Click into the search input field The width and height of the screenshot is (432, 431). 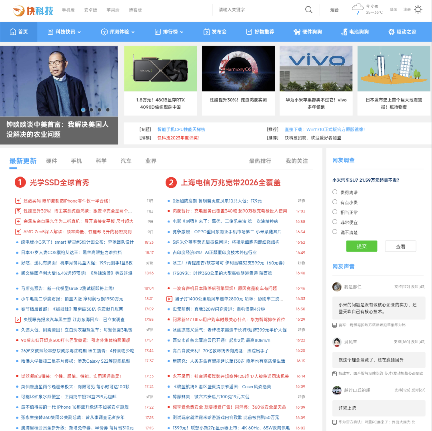click(x=258, y=10)
